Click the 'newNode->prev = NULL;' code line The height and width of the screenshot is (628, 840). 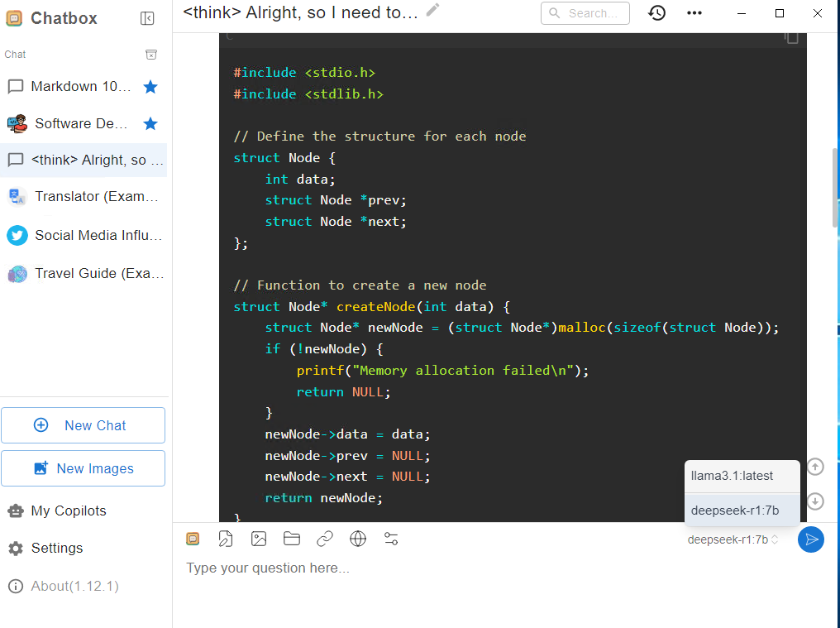coord(348,456)
